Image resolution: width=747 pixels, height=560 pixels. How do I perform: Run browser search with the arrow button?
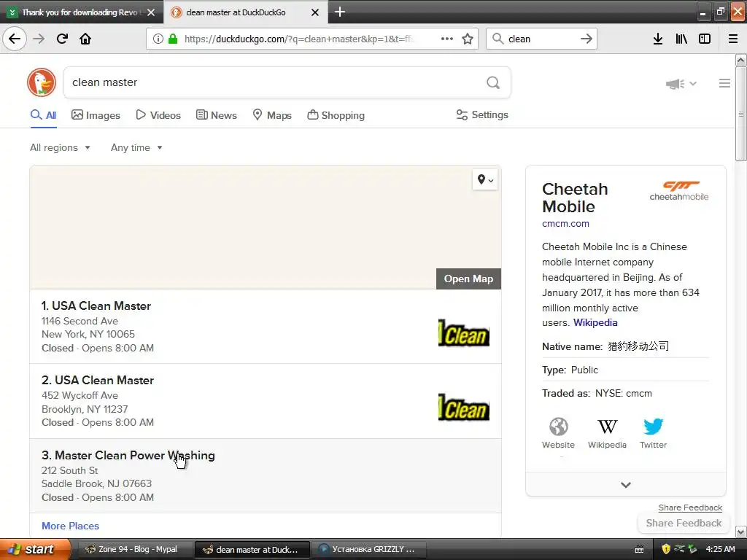pyautogui.click(x=587, y=39)
